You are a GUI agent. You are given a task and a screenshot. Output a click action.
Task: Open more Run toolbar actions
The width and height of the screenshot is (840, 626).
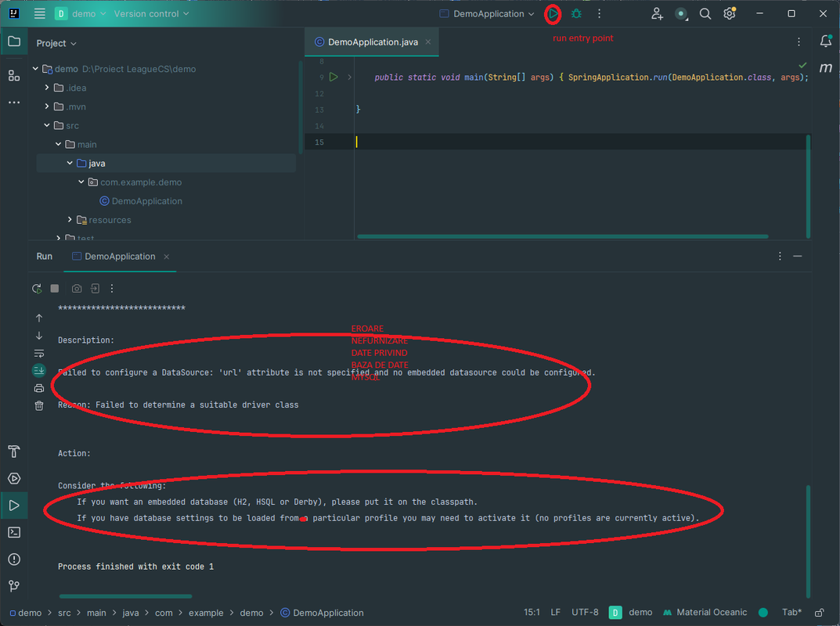pyautogui.click(x=112, y=289)
